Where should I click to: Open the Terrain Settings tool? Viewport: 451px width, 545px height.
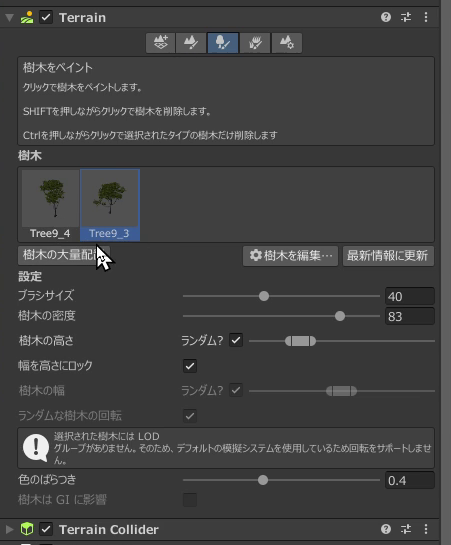(287, 43)
